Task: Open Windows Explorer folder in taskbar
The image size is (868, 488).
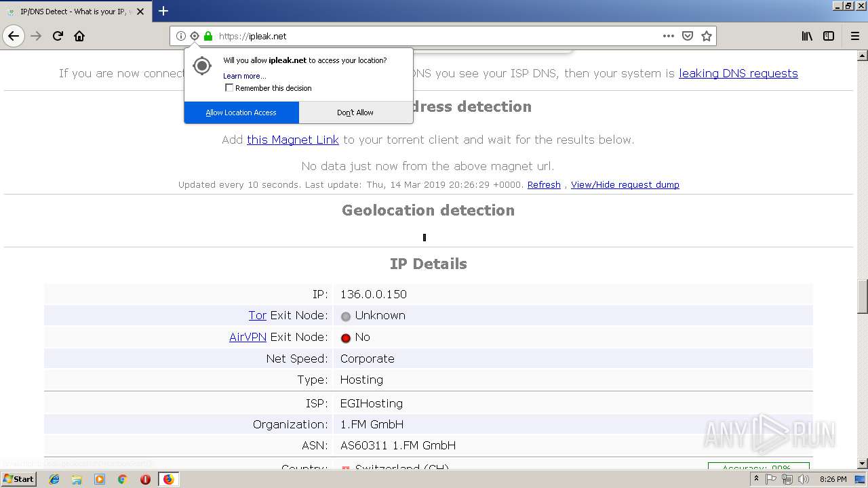Action: click(77, 479)
